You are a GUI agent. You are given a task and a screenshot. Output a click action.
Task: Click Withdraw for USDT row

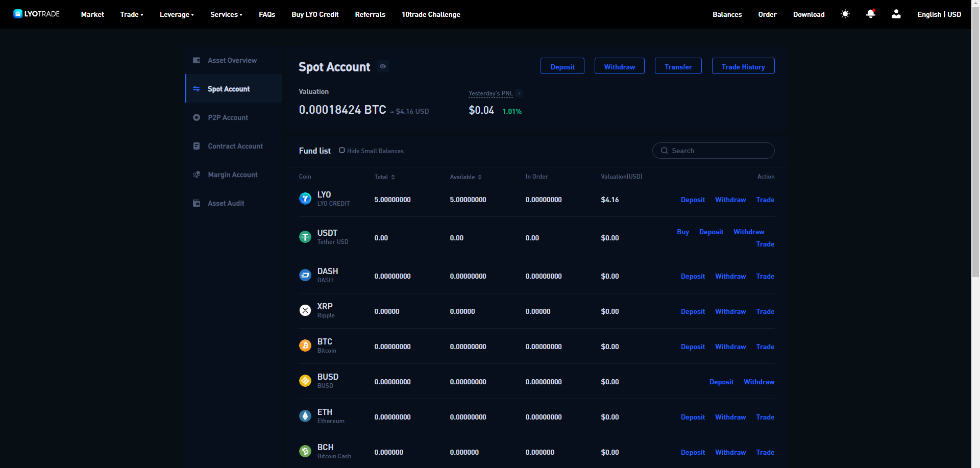click(749, 232)
